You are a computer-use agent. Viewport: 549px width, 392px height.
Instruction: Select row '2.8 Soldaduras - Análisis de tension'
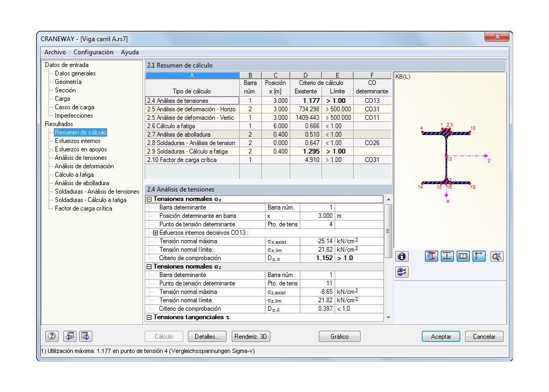coord(268,143)
